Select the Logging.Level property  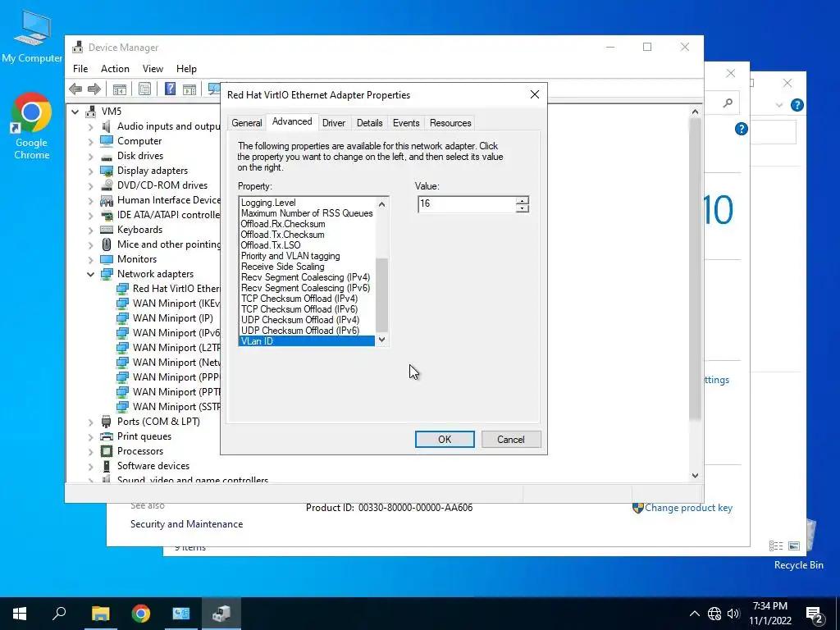307,203
